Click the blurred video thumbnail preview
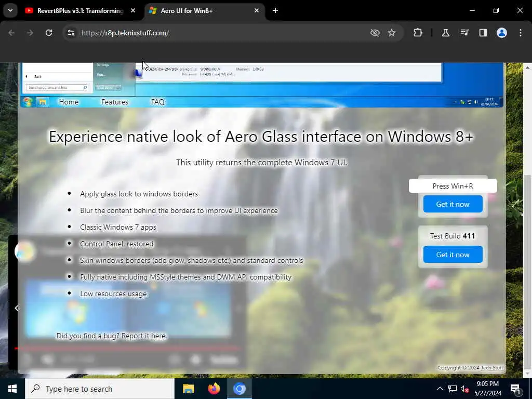This screenshot has width=532, height=399. [128, 309]
